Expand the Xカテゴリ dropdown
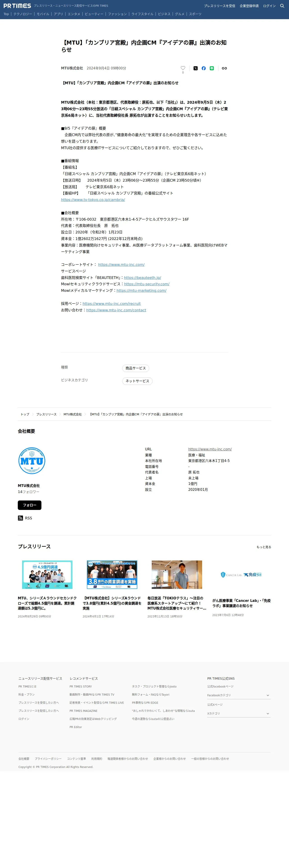The width and height of the screenshot is (289, 868). pyautogui.click(x=239, y=713)
